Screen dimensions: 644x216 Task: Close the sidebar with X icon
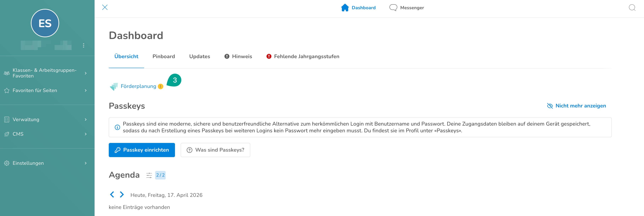pyautogui.click(x=105, y=7)
